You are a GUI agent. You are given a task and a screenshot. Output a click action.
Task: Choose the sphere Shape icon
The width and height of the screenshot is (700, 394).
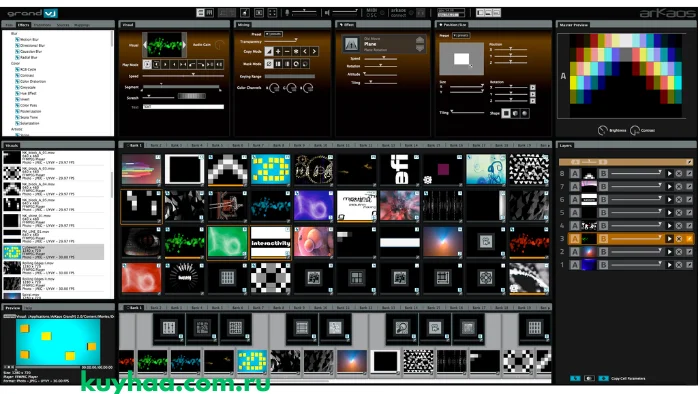[x=525, y=113]
